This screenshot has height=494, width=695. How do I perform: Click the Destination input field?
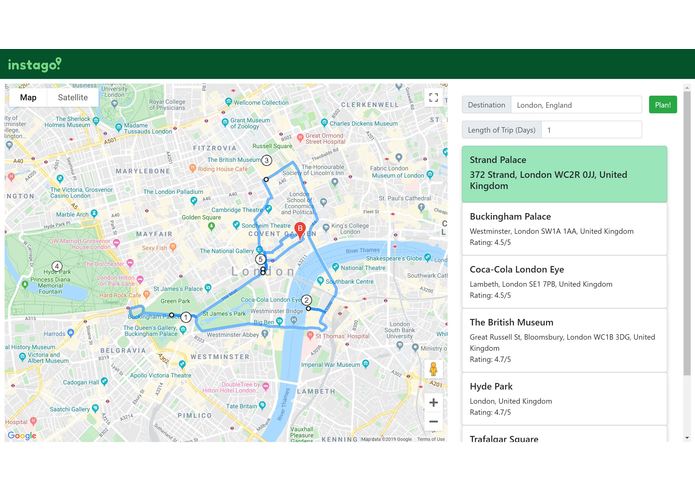(576, 105)
